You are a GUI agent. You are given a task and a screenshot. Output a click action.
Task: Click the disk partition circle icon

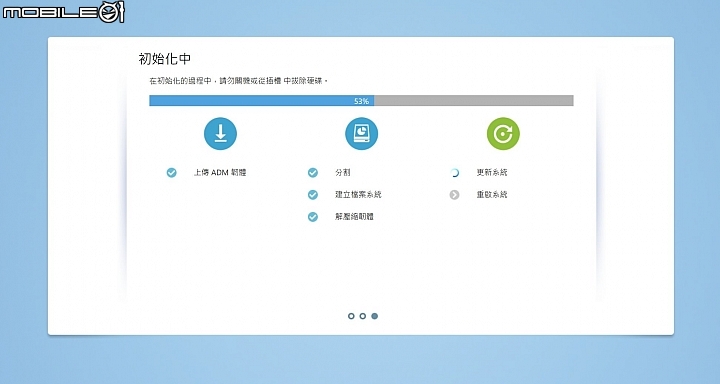pos(361,134)
